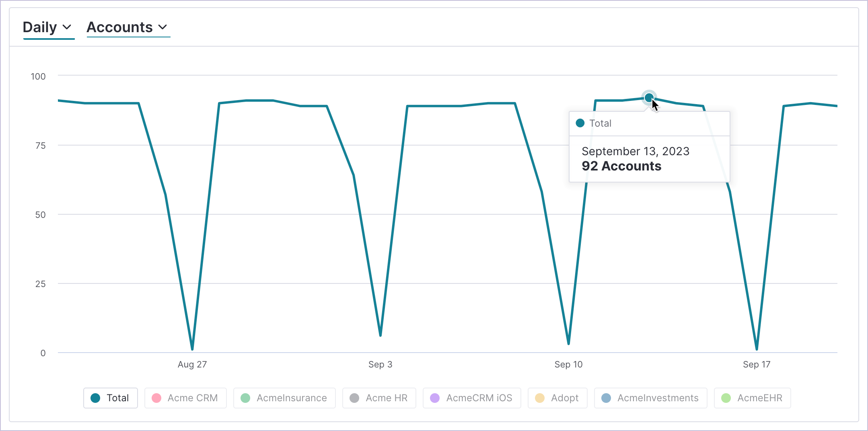Click the Aug 27 axis label
The image size is (868, 431).
pyautogui.click(x=192, y=365)
